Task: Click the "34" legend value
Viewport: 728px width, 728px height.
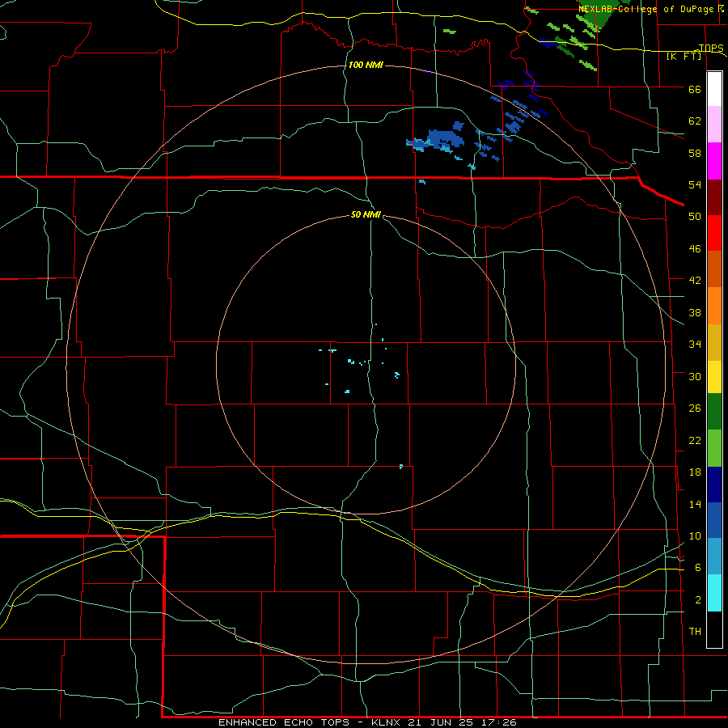Action: 695,345
